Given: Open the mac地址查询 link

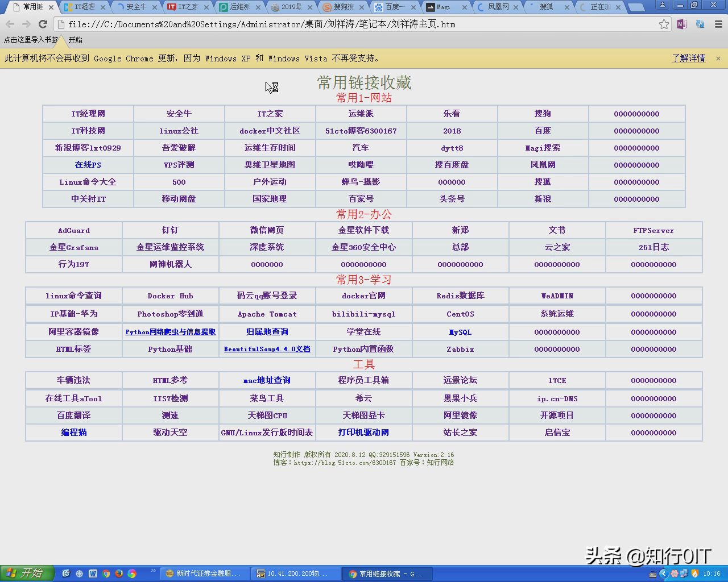Looking at the screenshot, I should coord(267,380).
